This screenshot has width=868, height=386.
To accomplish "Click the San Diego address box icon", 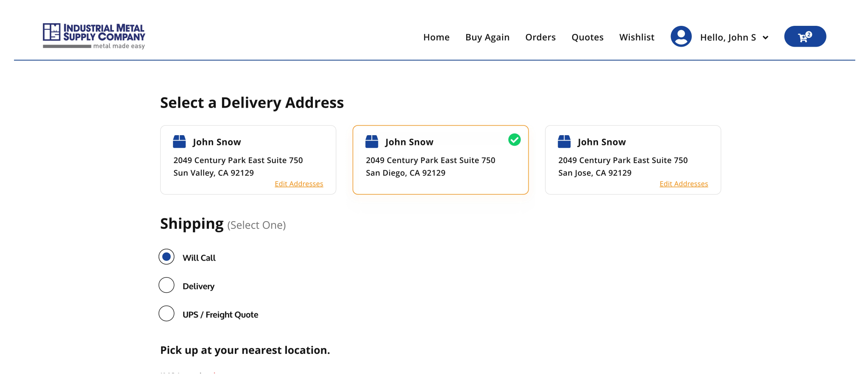I will point(372,142).
